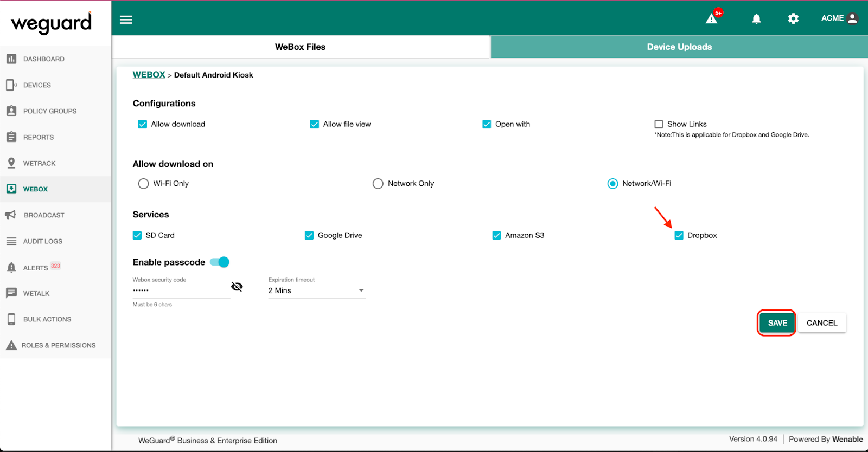Click the Dashboard chart icon in sidebar
The width and height of the screenshot is (868, 452).
pyautogui.click(x=11, y=59)
